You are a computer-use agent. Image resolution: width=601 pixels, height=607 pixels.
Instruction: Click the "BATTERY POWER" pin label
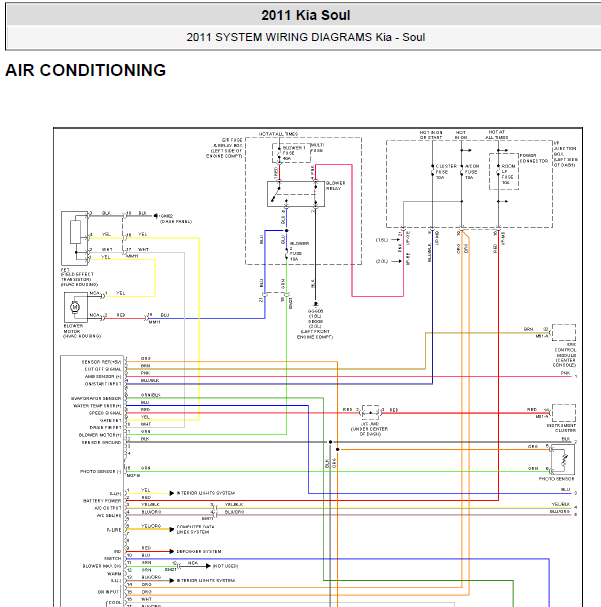[102, 501]
